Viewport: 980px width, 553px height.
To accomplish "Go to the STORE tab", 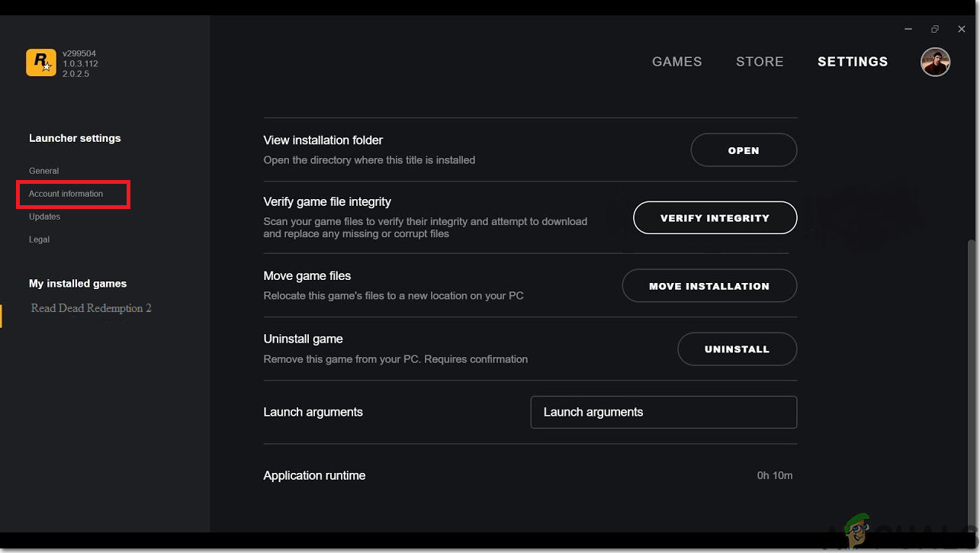I will [x=760, y=62].
